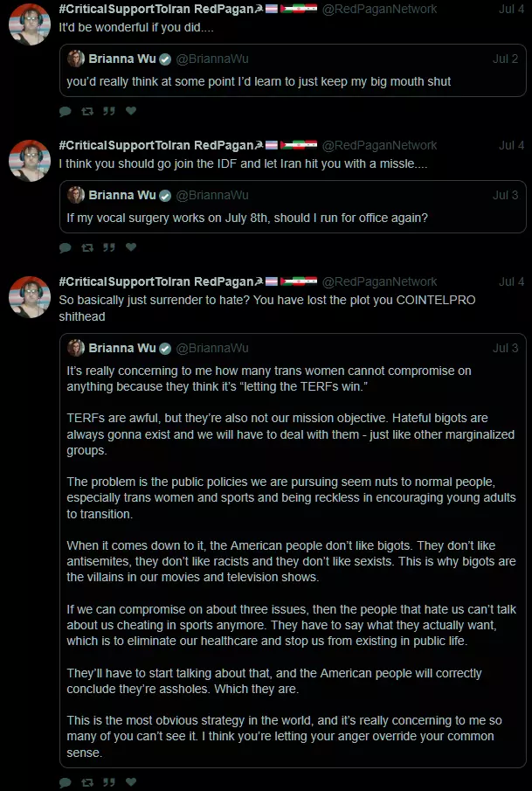Click reply icon under the COINTELPRO tweet
The height and width of the screenshot is (791, 532).
pyautogui.click(x=66, y=782)
